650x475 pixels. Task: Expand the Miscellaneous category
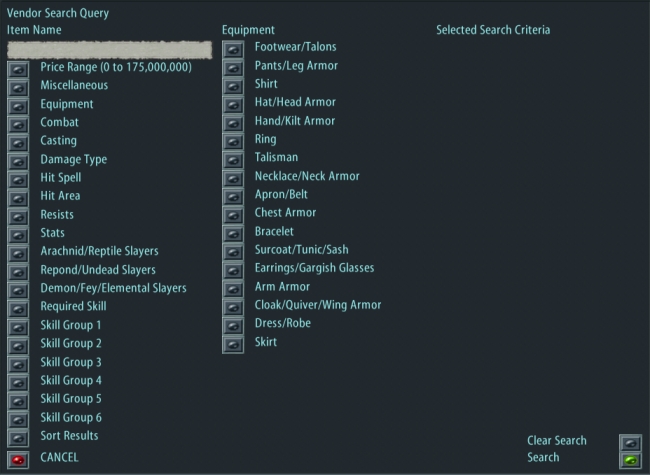click(x=18, y=88)
